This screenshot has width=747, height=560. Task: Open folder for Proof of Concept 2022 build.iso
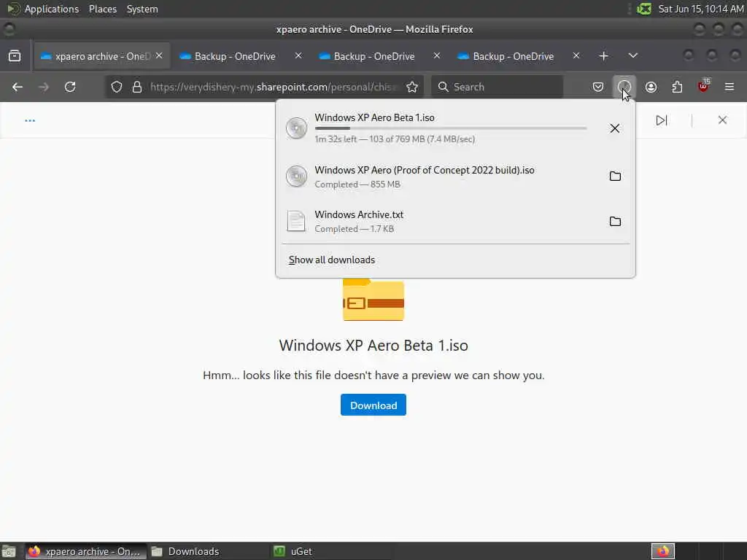click(x=615, y=176)
